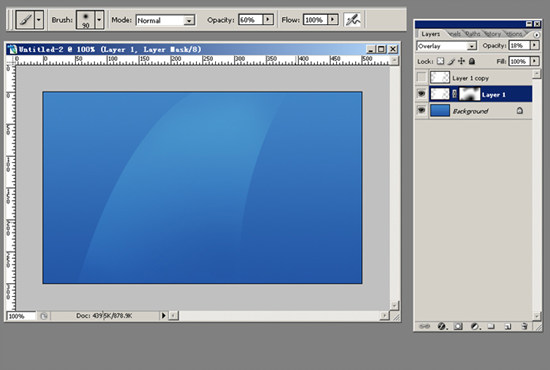Image resolution: width=550 pixels, height=370 pixels.
Task: Click the Untitled-2 document icon
Action: click(x=13, y=49)
